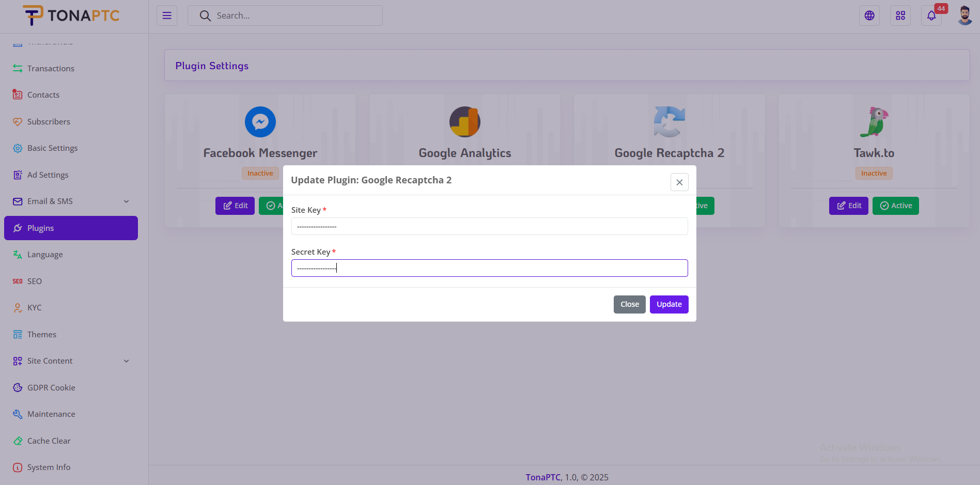Click the Tawk.to parrot logo
This screenshot has height=485, width=980.
(x=874, y=122)
